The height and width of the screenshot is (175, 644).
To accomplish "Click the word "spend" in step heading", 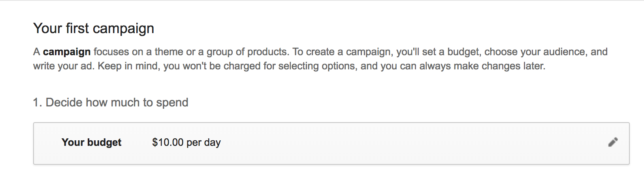I will pyautogui.click(x=172, y=102).
